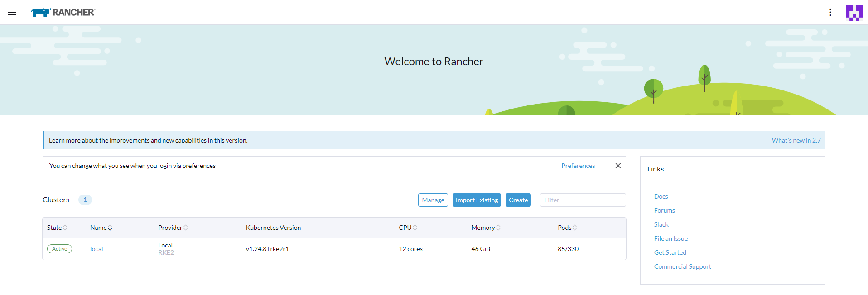Open the local cluster link
Image resolution: width=868 pixels, height=295 pixels.
click(x=96, y=249)
